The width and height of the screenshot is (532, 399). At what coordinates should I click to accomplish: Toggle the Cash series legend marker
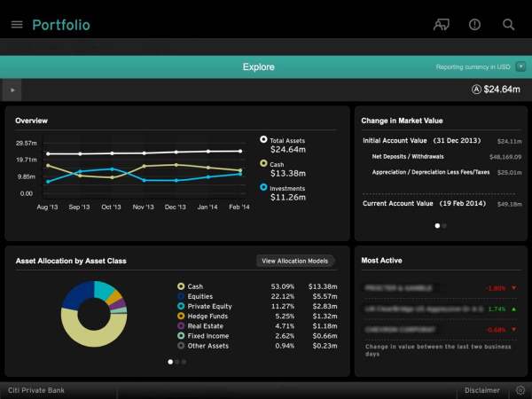point(263,163)
